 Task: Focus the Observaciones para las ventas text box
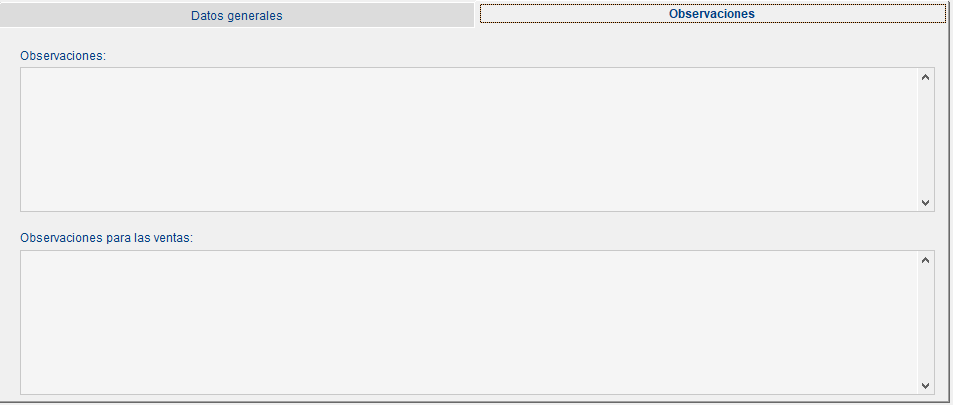pyautogui.click(x=469, y=322)
